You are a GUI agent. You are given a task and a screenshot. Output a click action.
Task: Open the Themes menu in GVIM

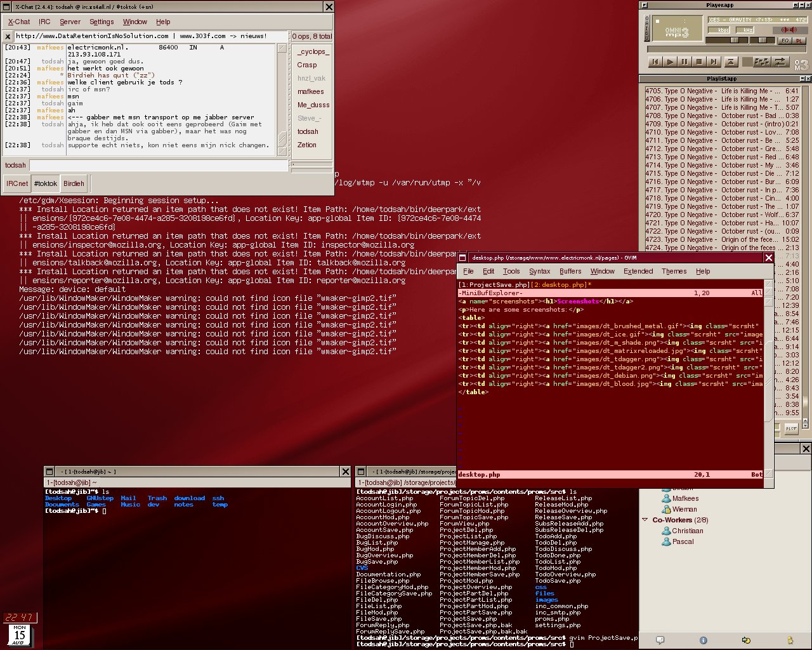tap(674, 271)
